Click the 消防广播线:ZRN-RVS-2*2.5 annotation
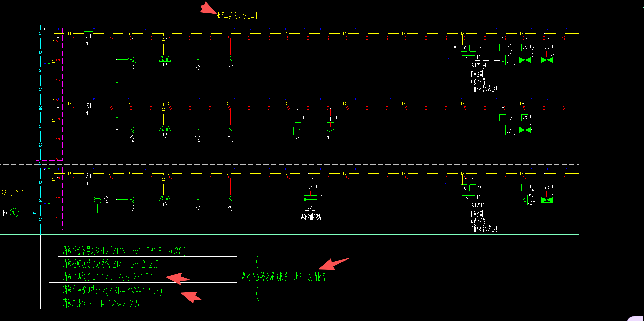Viewport: 644px width, 321px height. (x=101, y=304)
